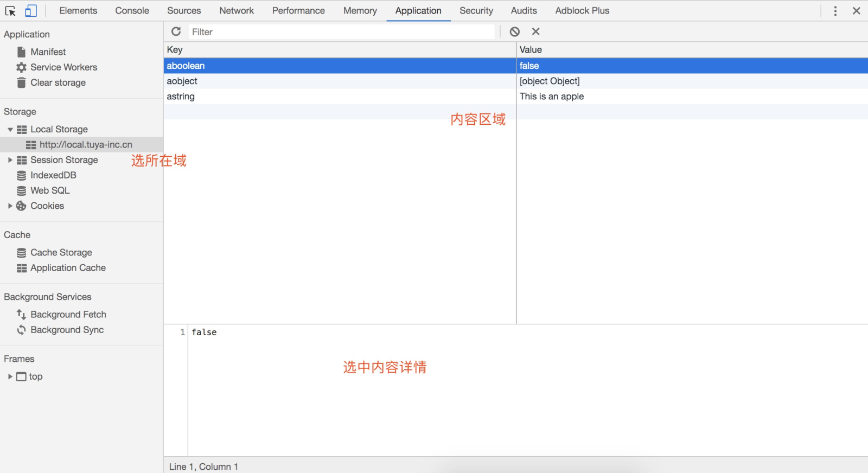Screen dimensions: 868x473
Task: Click the Background Sync icon
Action: point(21,330)
